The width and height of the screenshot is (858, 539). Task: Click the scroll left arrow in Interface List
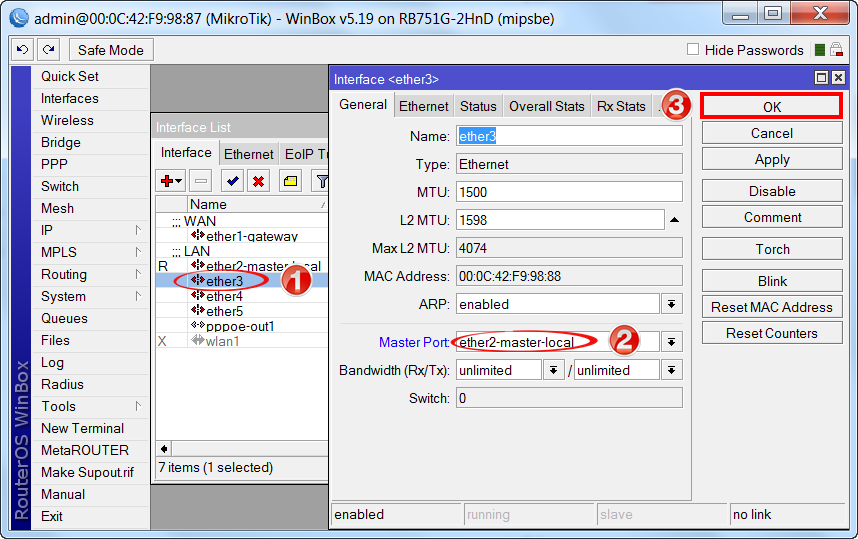[x=164, y=449]
